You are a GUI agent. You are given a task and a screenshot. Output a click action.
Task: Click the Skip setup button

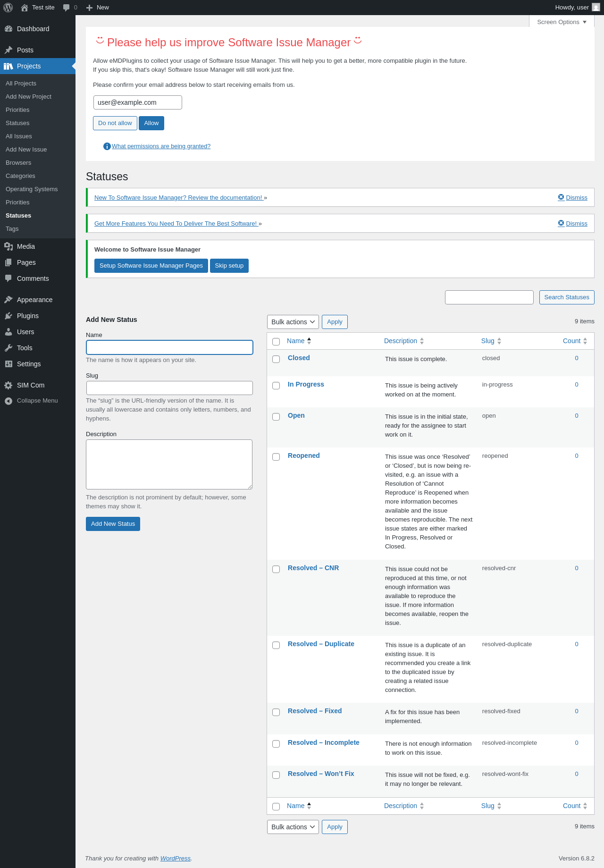click(229, 266)
